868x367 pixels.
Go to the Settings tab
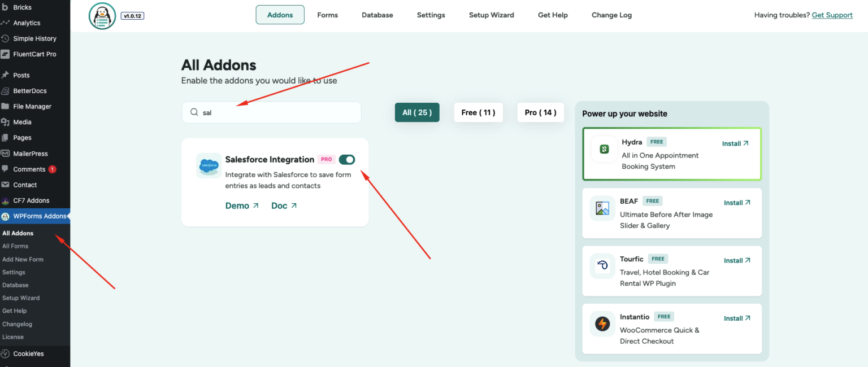(431, 15)
